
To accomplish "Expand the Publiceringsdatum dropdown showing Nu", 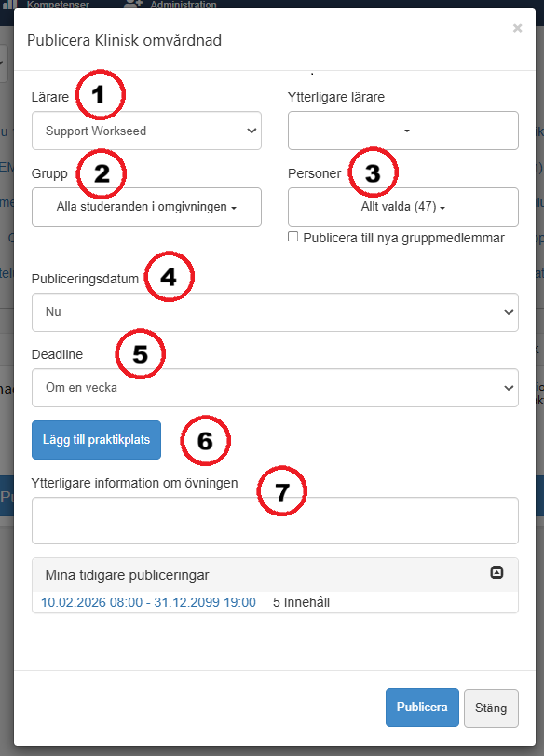I will [x=275, y=312].
